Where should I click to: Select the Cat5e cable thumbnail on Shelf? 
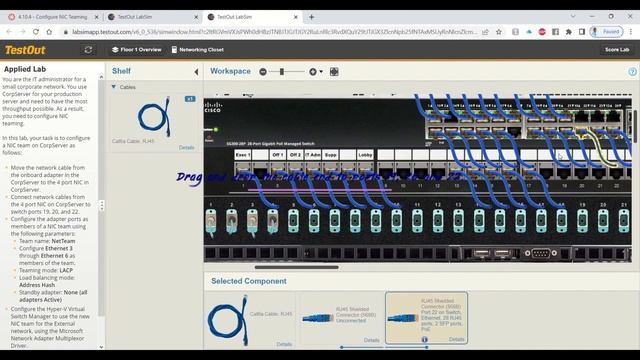coord(154,117)
